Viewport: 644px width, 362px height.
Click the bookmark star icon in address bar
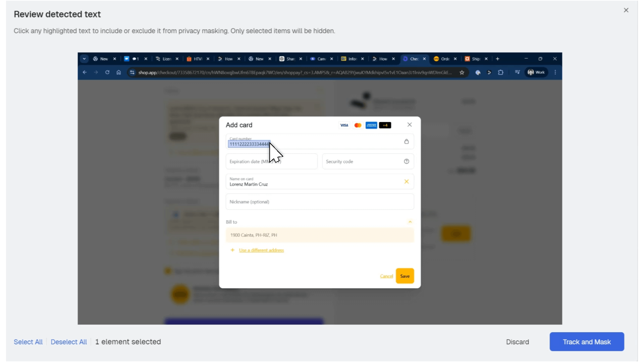[462, 72]
